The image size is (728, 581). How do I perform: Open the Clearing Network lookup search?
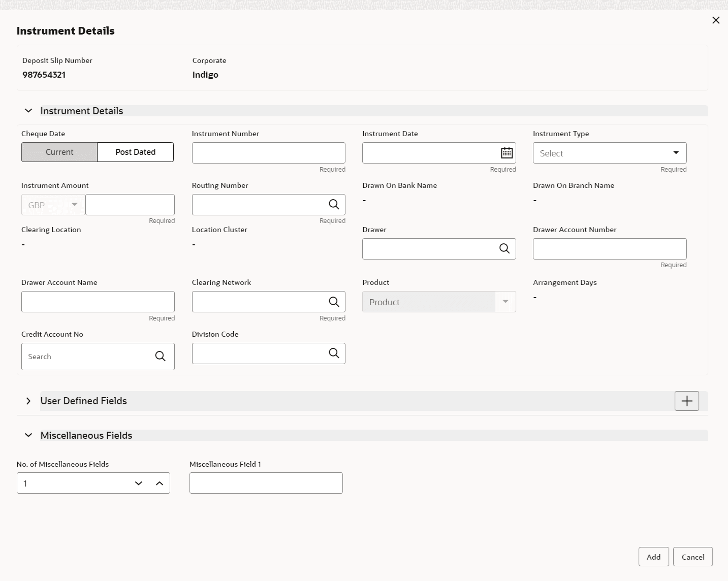pyautogui.click(x=334, y=302)
